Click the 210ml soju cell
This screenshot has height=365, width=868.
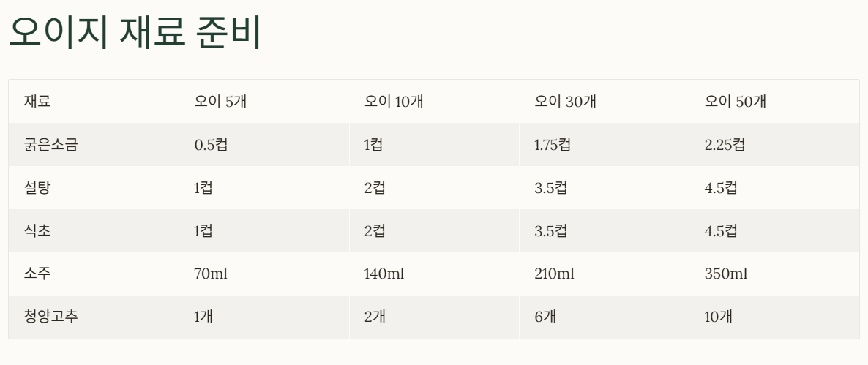(604, 274)
